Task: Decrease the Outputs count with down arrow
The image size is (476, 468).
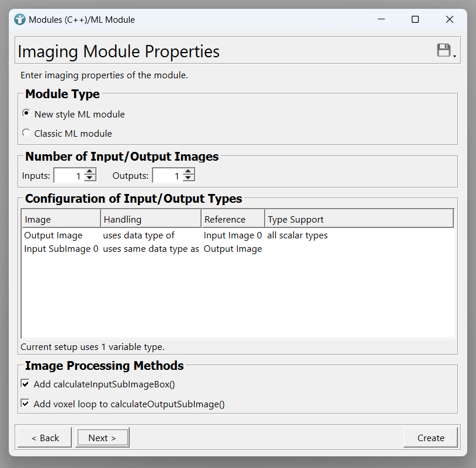Action: (189, 178)
